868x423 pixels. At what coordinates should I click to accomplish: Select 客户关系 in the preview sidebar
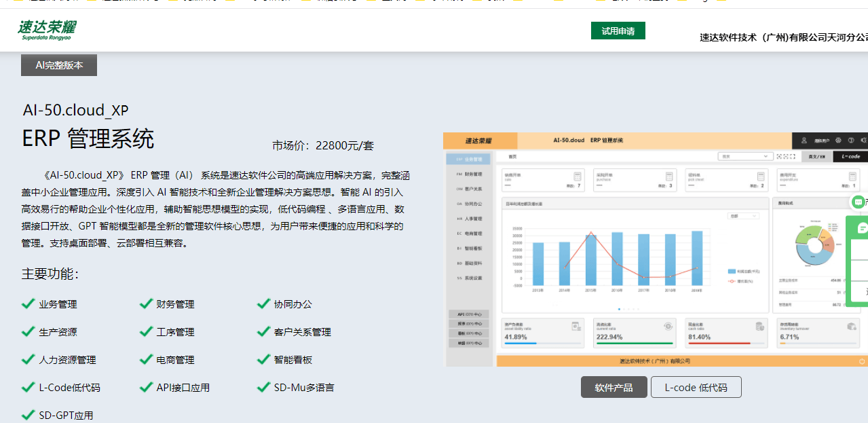tap(469, 189)
